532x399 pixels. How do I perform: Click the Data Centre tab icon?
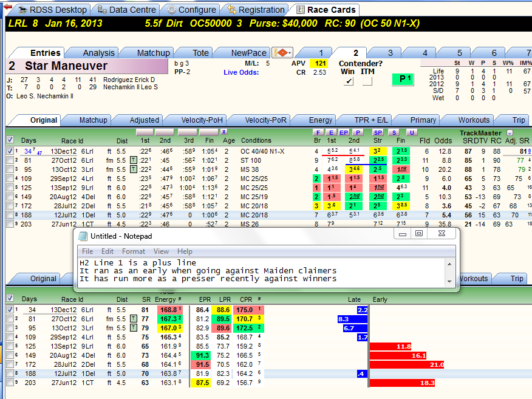[102, 10]
